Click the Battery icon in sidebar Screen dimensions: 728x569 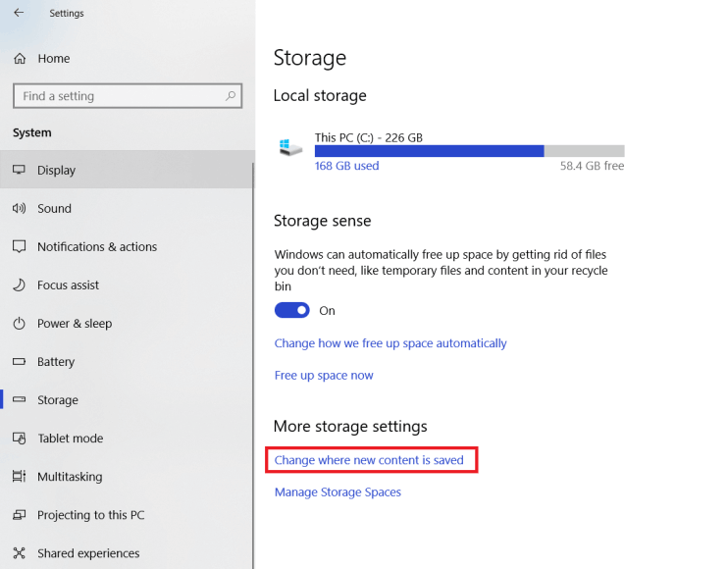pos(19,362)
